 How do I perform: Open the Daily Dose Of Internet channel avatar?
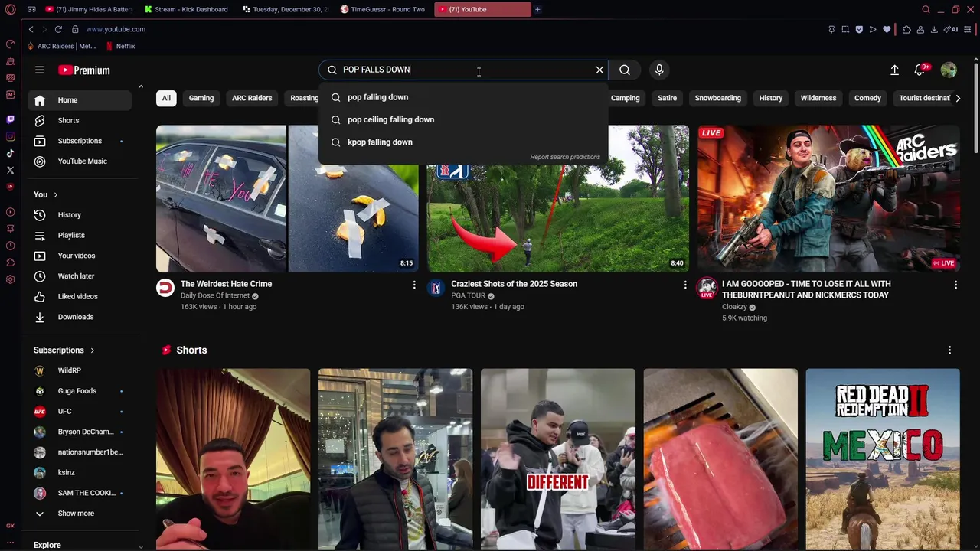(165, 288)
